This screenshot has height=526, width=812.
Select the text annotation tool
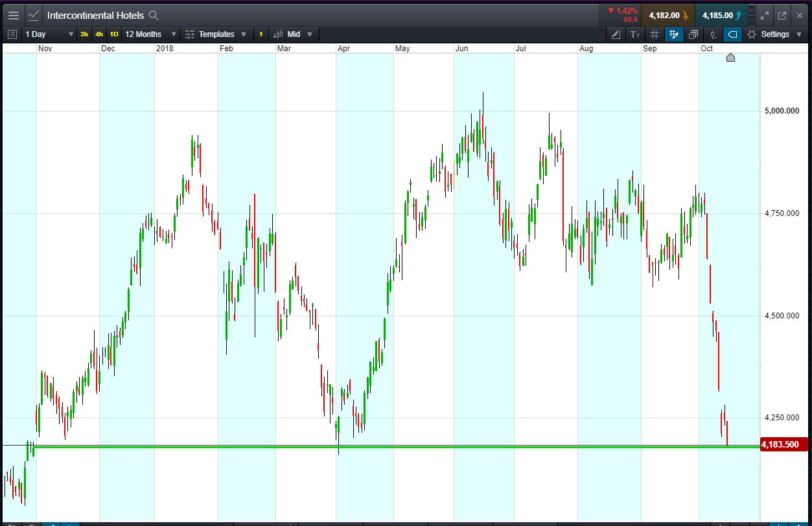pyautogui.click(x=635, y=34)
